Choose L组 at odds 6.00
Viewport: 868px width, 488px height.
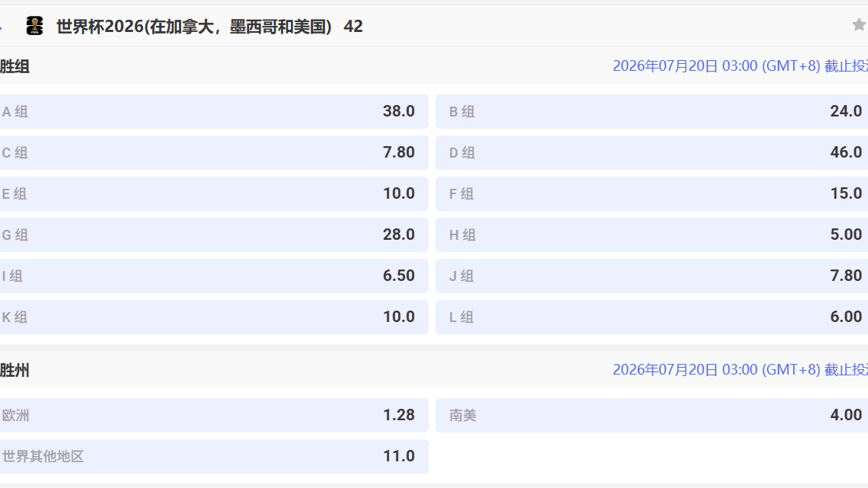652,317
